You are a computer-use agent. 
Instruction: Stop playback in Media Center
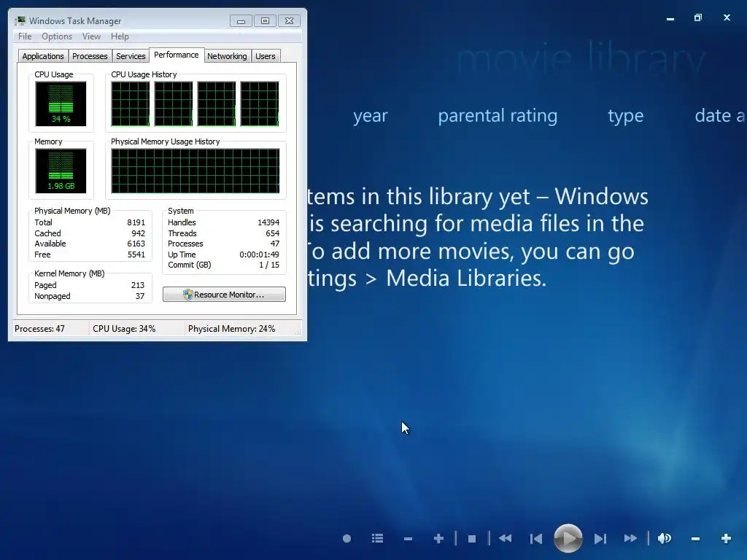tap(472, 539)
